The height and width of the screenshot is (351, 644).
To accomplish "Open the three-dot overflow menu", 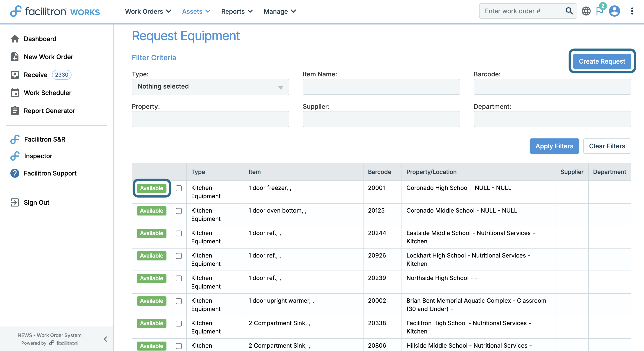I will [x=632, y=11].
